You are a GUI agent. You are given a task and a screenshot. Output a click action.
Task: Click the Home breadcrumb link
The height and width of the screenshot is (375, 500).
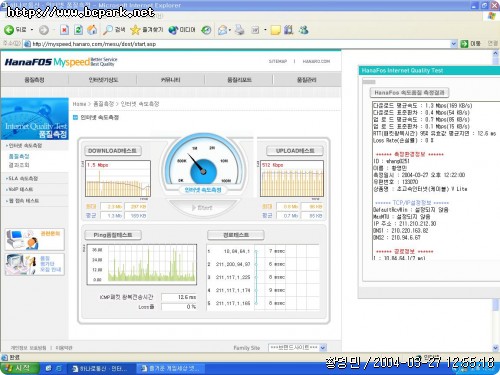[x=79, y=104]
